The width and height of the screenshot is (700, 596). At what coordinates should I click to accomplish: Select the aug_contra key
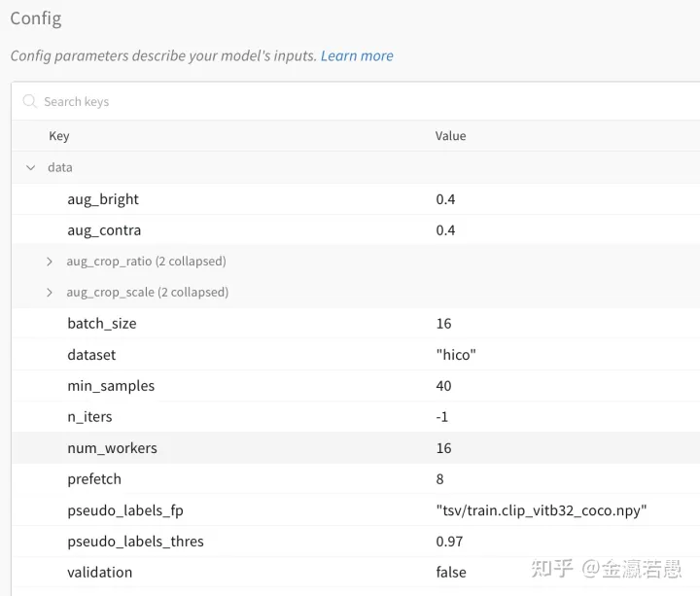click(104, 230)
